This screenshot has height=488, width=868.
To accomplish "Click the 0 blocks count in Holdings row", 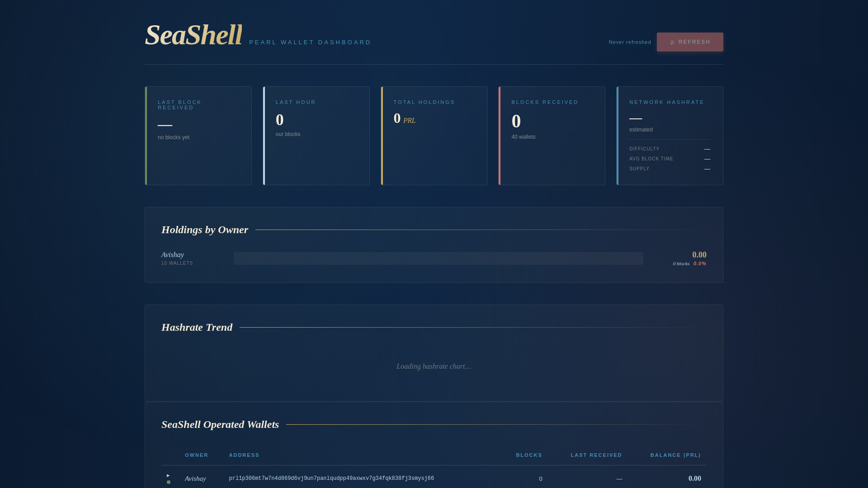I will pyautogui.click(x=681, y=263).
